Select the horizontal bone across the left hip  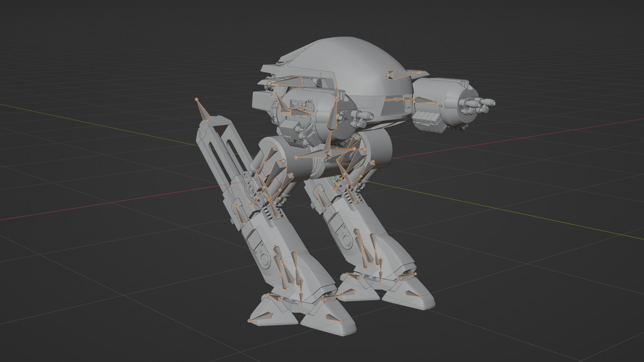coord(312,154)
